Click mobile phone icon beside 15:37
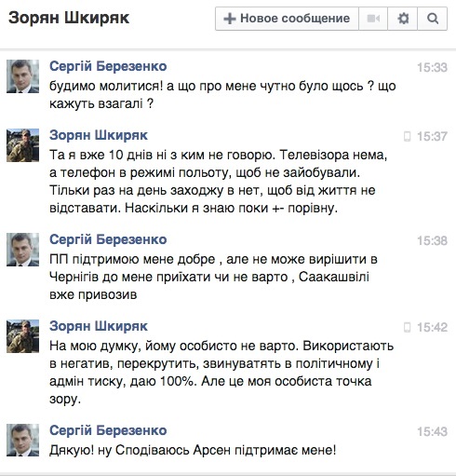 [408, 136]
